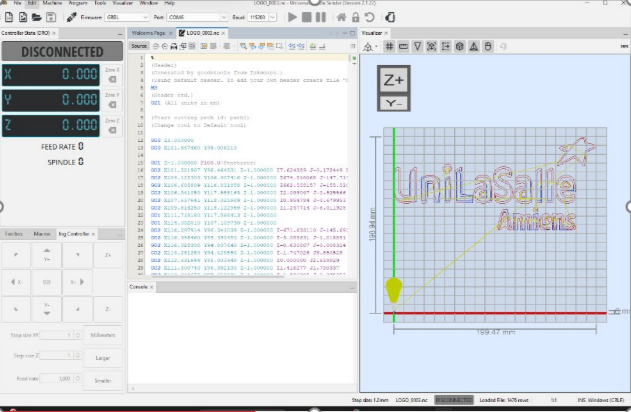Toggle the grid icon in Visualizer toolbar
631x412 pixels.
pyautogui.click(x=389, y=47)
